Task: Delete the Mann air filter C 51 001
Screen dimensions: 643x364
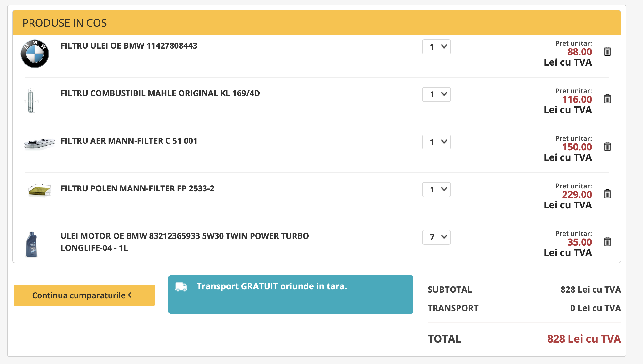Action: [x=607, y=147]
